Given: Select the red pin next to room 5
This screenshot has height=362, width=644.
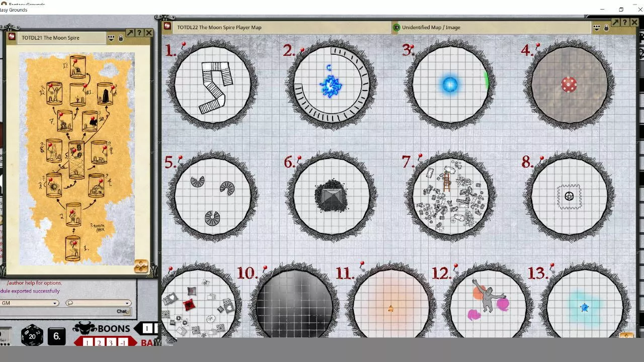Looking at the screenshot, I should (180, 158).
